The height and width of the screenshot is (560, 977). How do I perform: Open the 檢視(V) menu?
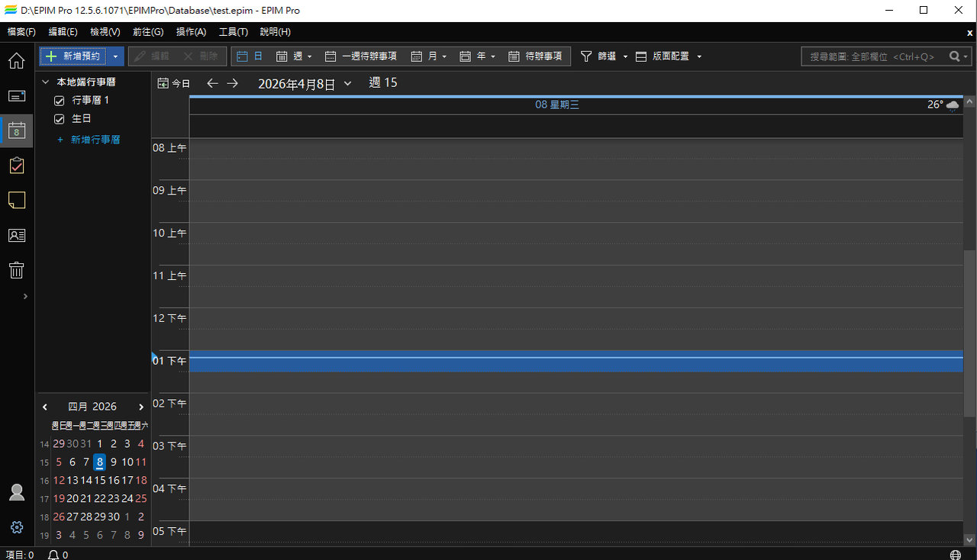click(x=105, y=32)
